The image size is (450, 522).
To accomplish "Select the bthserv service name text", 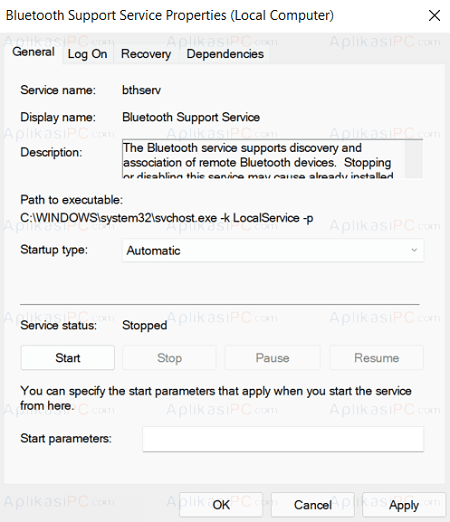I will 141,90.
